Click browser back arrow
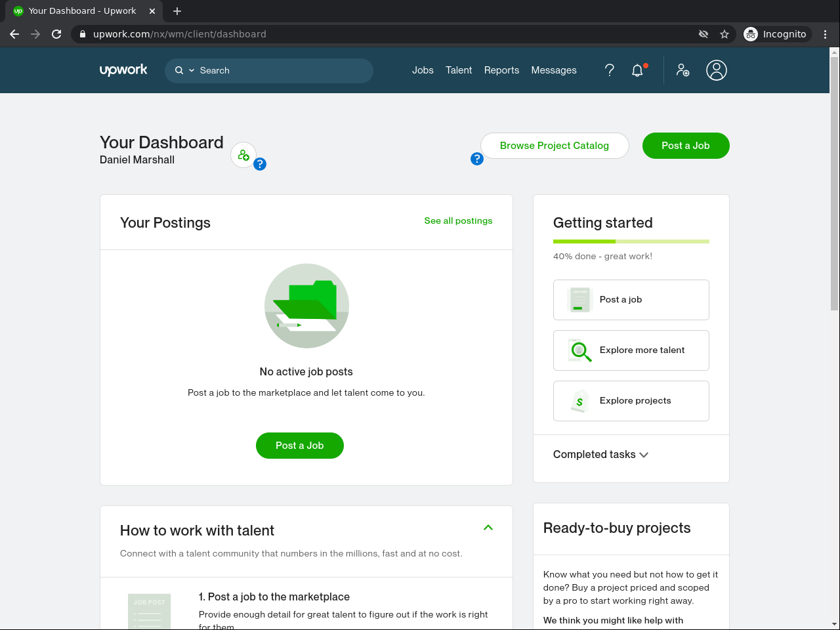Viewport: 840px width, 630px height. (14, 34)
